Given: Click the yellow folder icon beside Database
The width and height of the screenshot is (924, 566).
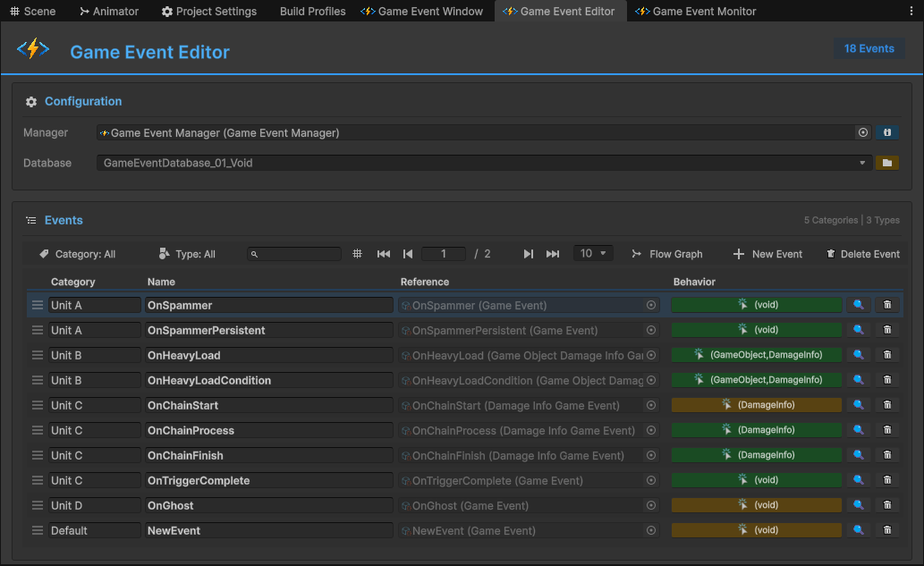Looking at the screenshot, I should coord(886,163).
